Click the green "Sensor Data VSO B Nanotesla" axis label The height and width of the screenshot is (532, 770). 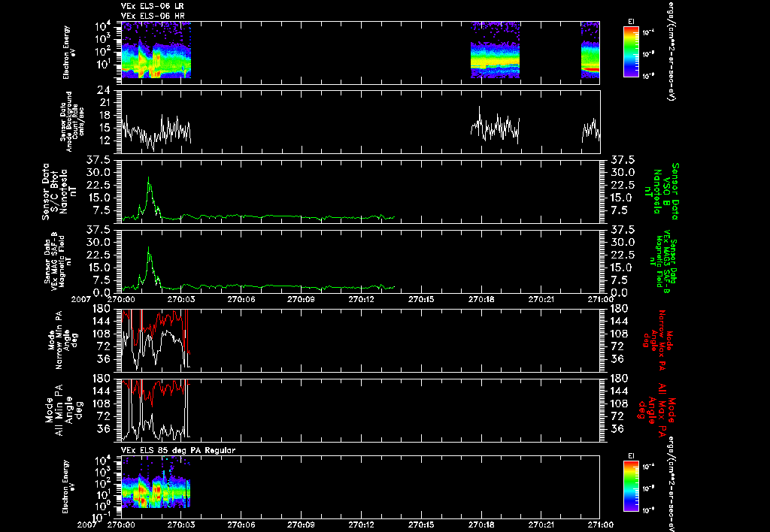click(x=662, y=192)
